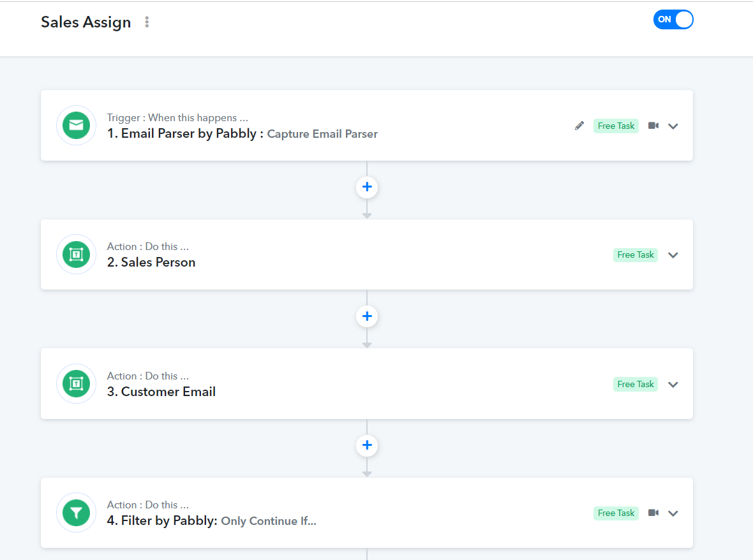753x560 pixels.
Task: Toggle the workflow ON switch off
Action: (673, 20)
